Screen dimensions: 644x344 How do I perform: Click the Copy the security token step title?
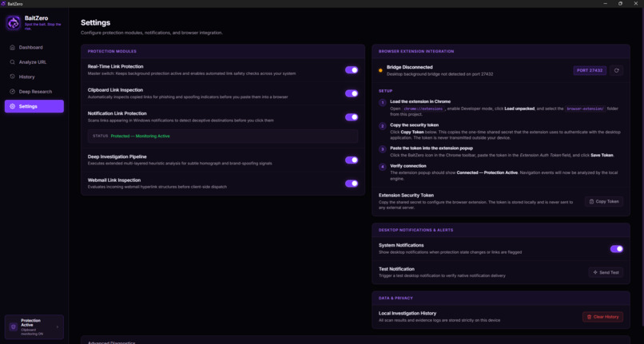coord(415,125)
